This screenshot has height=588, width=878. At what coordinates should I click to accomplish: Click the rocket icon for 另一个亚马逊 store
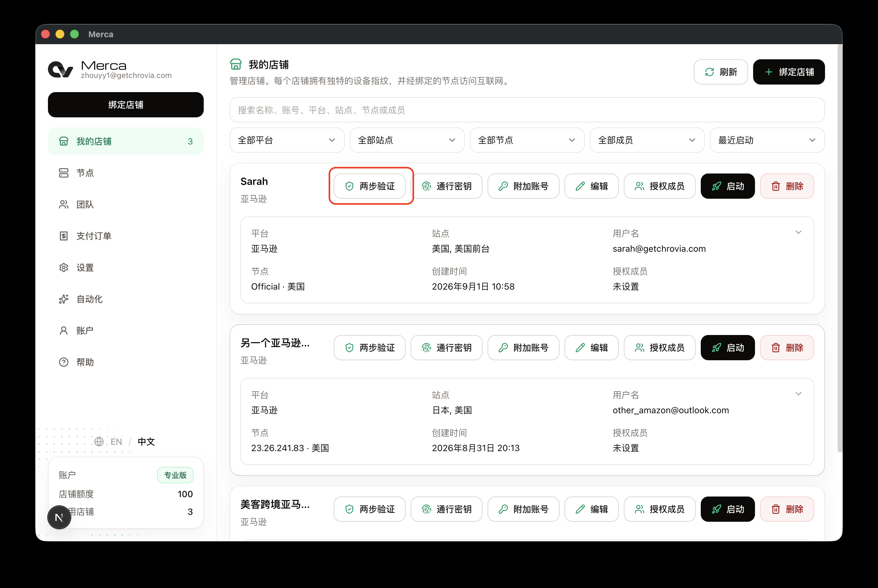pos(717,348)
